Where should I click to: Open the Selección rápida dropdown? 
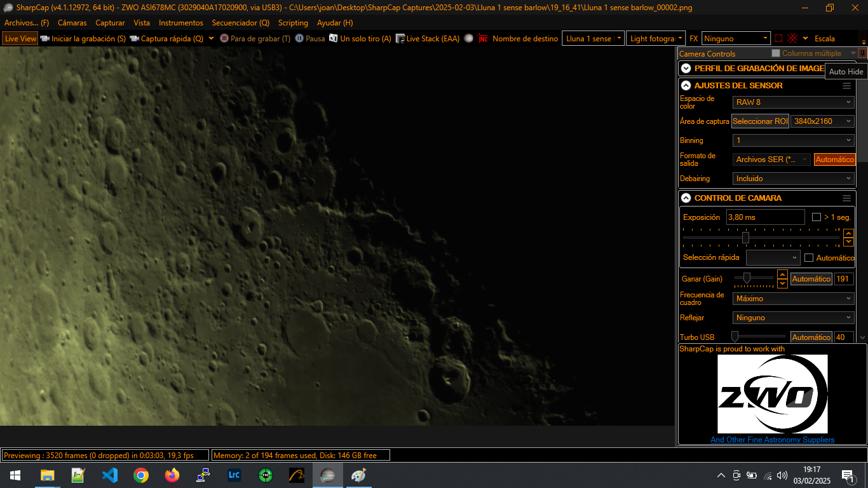coord(773,258)
